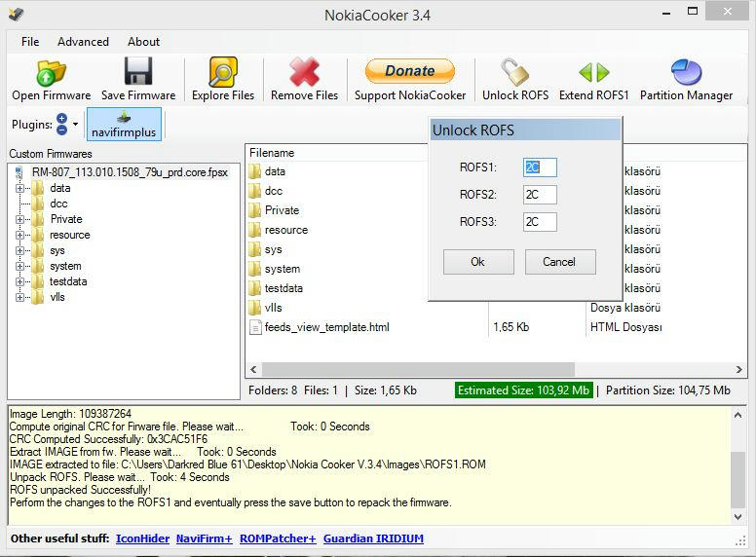This screenshot has width=756, height=557.
Task: Select the RM-807 core.fpsx firmware node
Action: point(130,172)
